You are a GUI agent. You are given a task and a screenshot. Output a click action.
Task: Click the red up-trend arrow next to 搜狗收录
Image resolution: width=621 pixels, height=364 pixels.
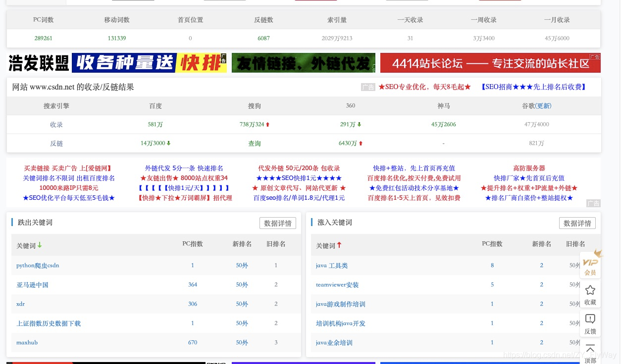[x=267, y=124]
